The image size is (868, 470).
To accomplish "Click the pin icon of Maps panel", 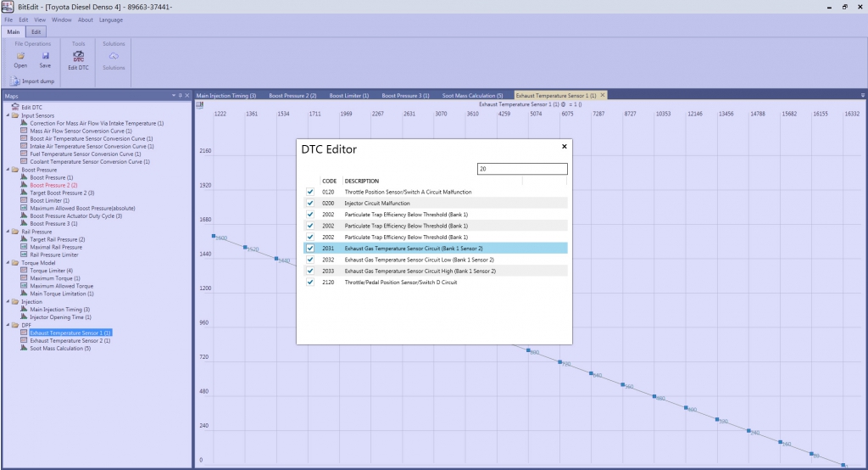I will click(x=181, y=95).
